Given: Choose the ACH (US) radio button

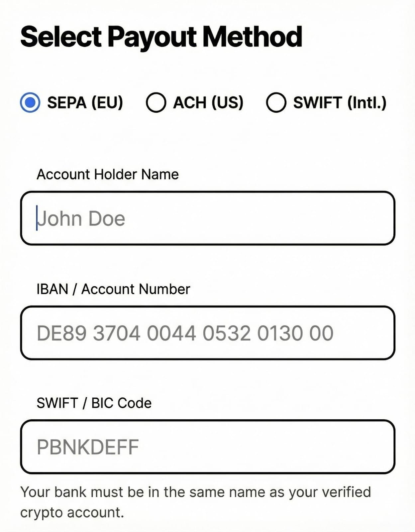Looking at the screenshot, I should (x=156, y=102).
